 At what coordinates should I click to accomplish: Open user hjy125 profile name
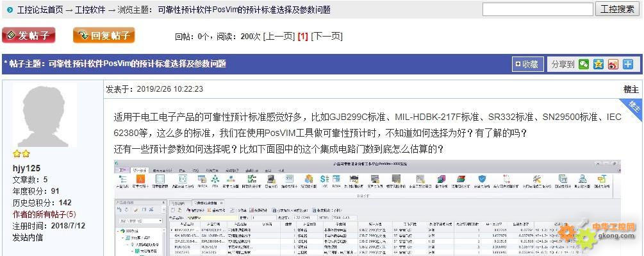(27, 168)
